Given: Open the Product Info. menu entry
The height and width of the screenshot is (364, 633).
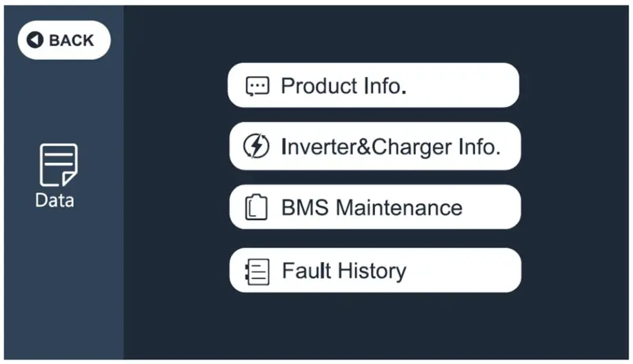Looking at the screenshot, I should (373, 85).
